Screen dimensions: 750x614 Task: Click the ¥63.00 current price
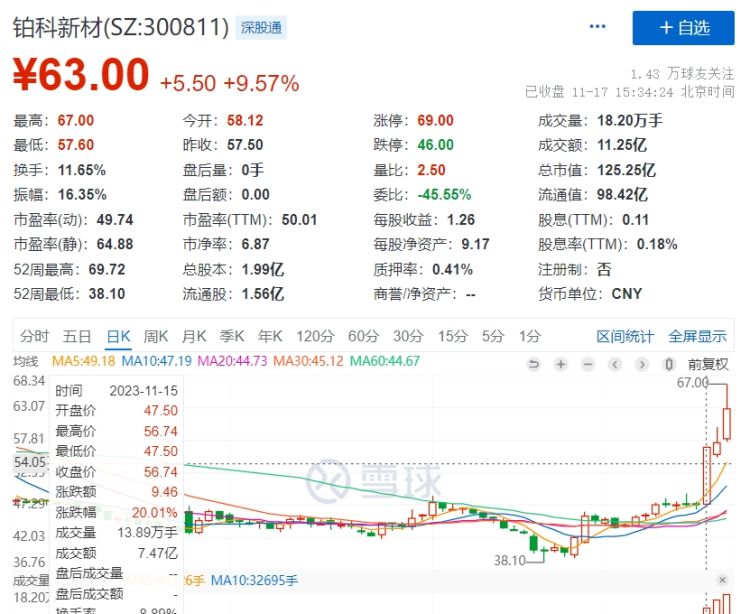point(81,74)
